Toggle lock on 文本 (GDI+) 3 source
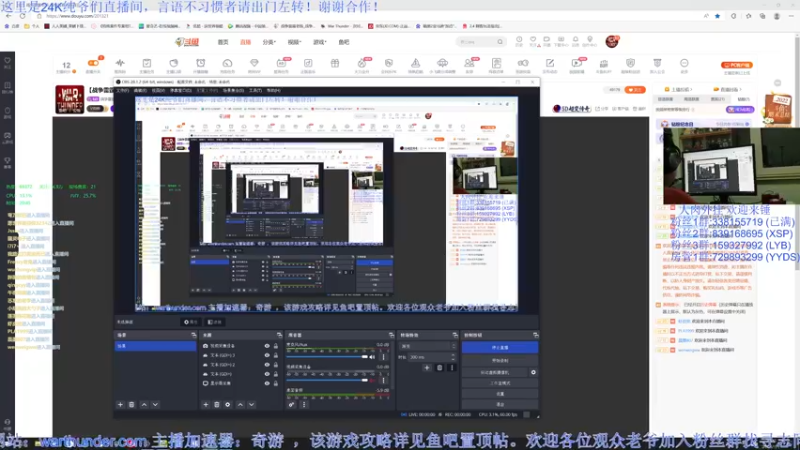Image resolution: width=800 pixels, height=450 pixels. coord(276,355)
